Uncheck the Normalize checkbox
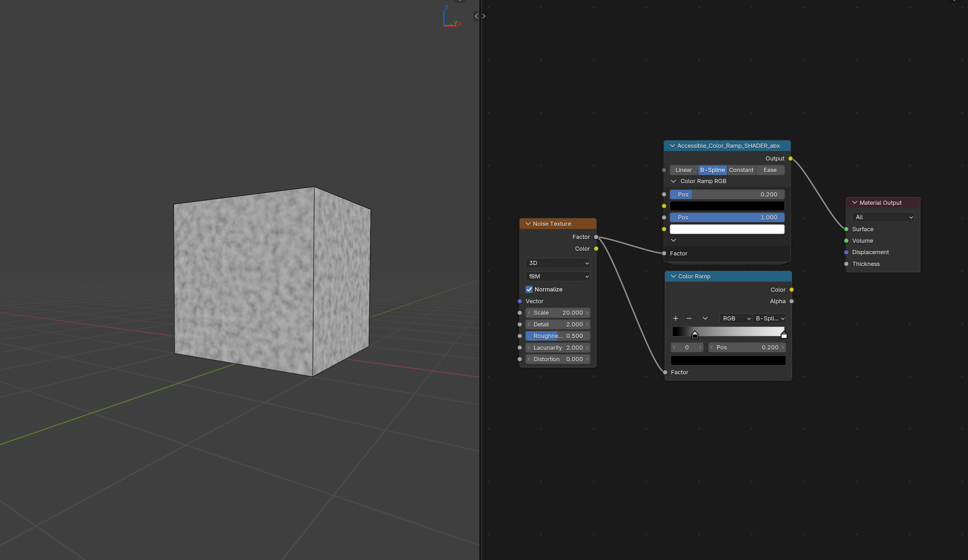The height and width of the screenshot is (560, 968). point(529,289)
